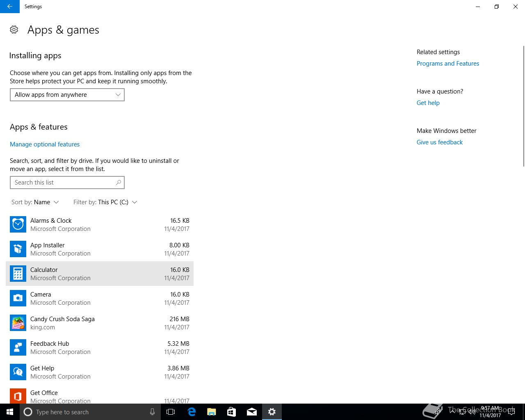The image size is (525, 420).
Task: Click the Cortana circle icon
Action: 28,412
